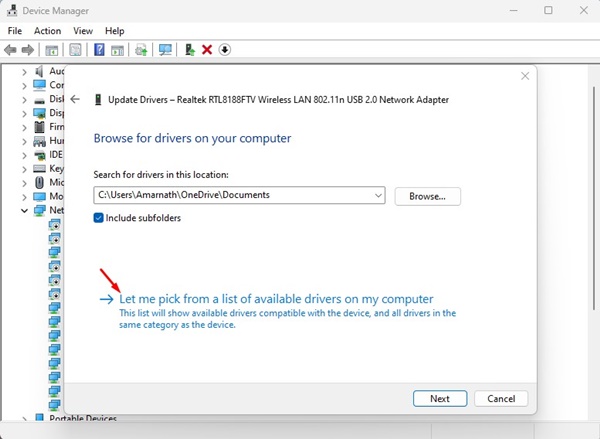Click the Browse... button
Viewport: 600px width, 439px height.
pos(427,196)
